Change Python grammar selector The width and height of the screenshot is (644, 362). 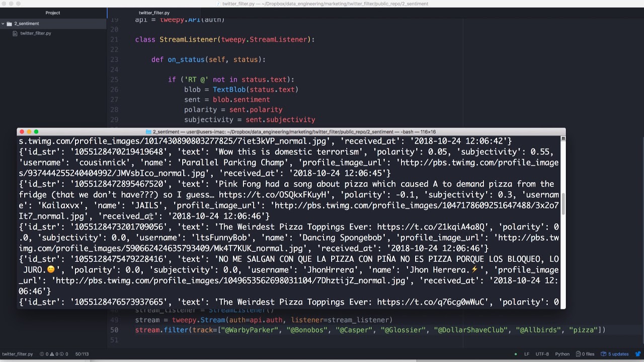click(x=562, y=354)
